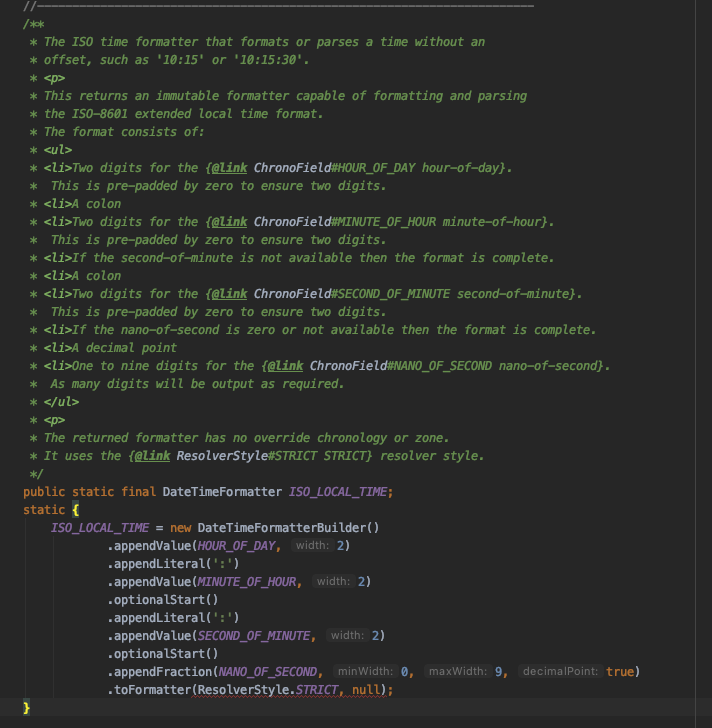Image resolution: width=712 pixels, height=728 pixels.
Task: Click the decimalPoint parameter hint
Action: (560, 672)
